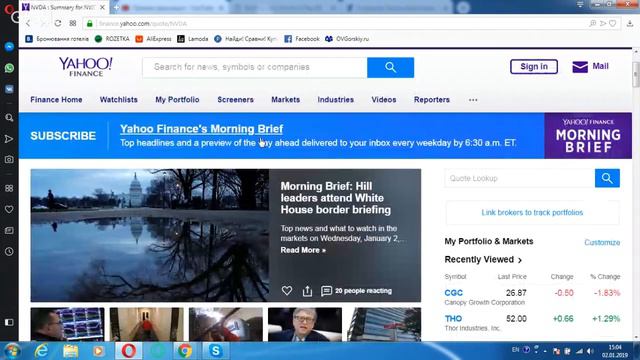Open the Capitol reflection article image

(x=150, y=236)
